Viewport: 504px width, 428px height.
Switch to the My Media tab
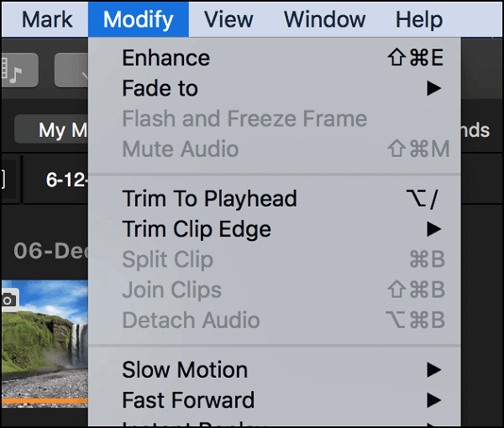click(63, 130)
